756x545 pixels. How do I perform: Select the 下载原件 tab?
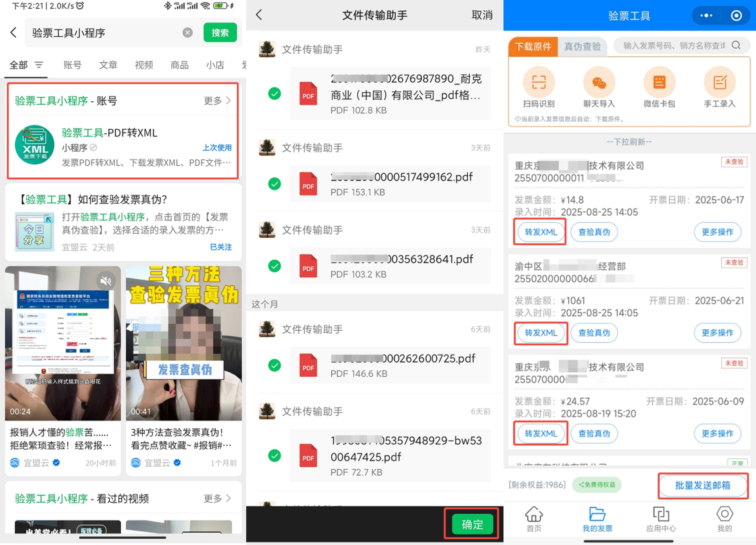(533, 46)
